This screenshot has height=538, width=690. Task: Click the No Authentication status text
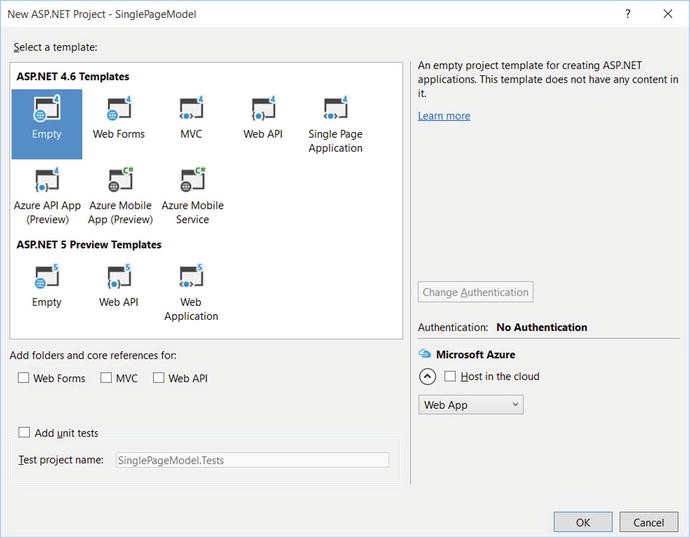coord(542,327)
